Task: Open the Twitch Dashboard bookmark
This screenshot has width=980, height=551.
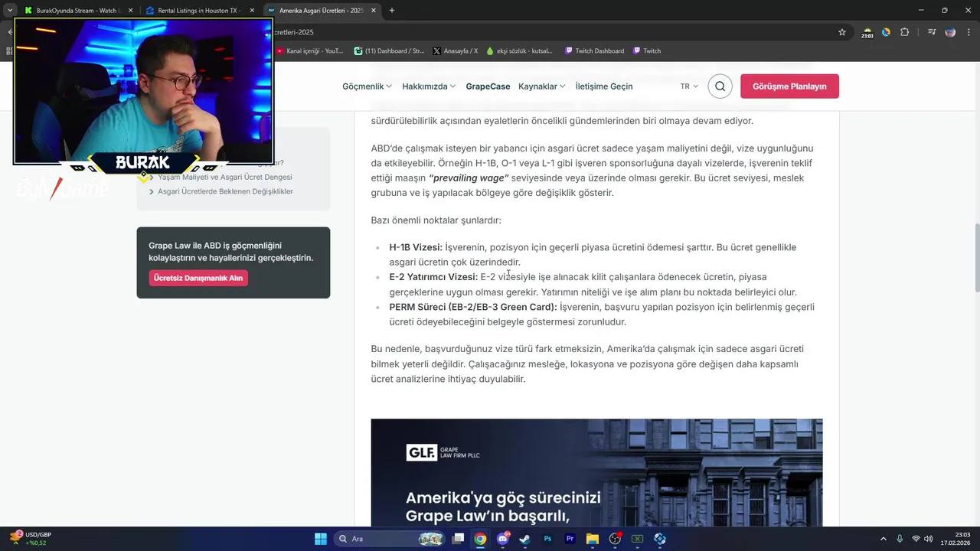Action: tap(594, 51)
